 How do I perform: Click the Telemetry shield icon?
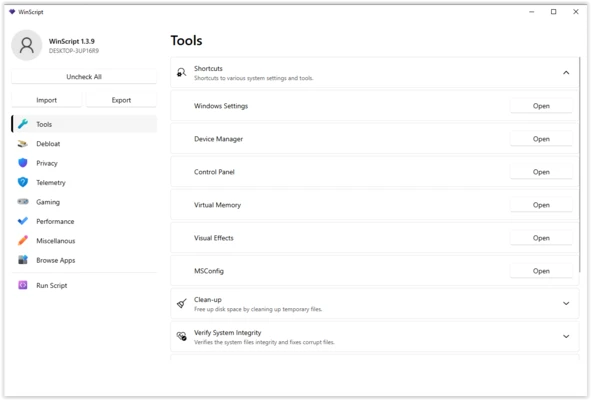pos(23,182)
